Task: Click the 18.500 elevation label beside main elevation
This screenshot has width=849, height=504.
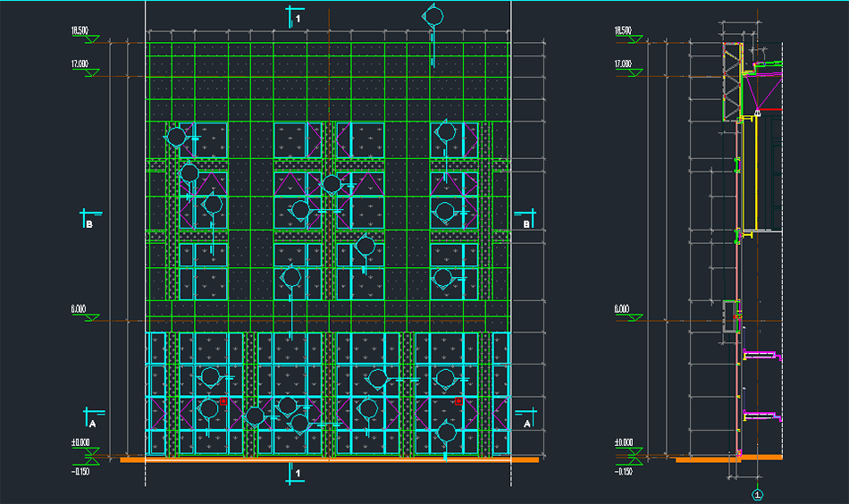Action: [x=80, y=31]
